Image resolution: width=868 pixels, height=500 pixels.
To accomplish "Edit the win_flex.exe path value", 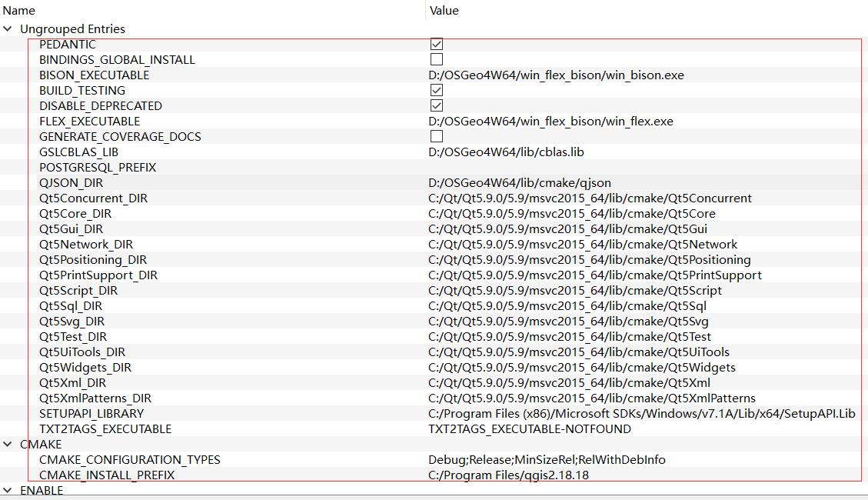I will 550,122.
